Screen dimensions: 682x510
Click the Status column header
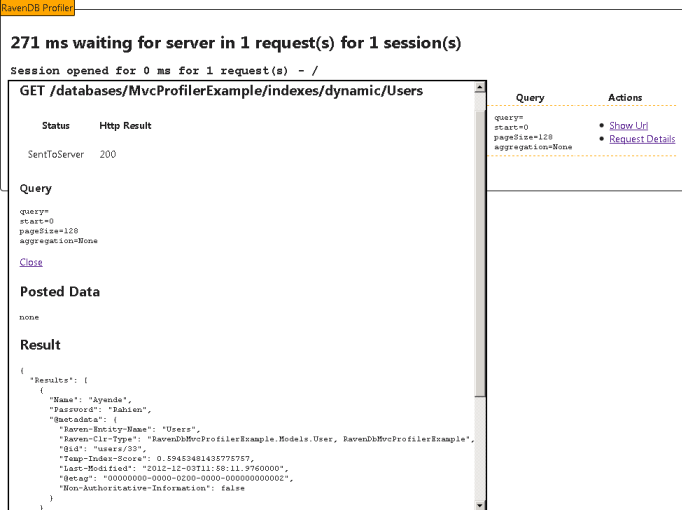click(56, 126)
